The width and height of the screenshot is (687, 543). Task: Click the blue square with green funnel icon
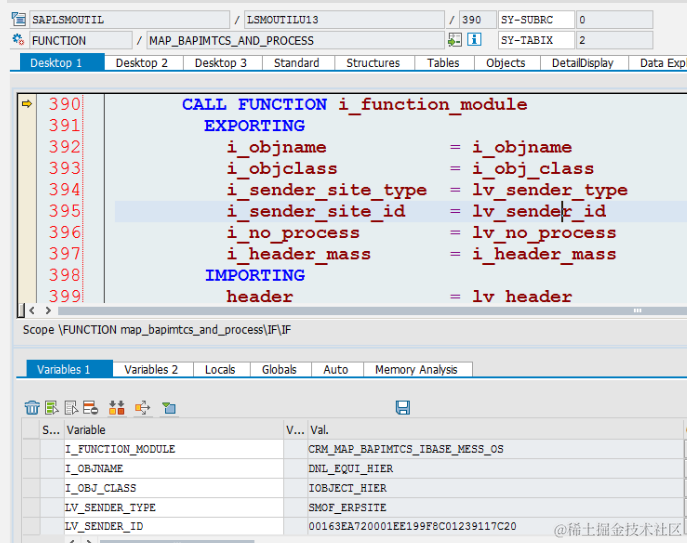169,408
